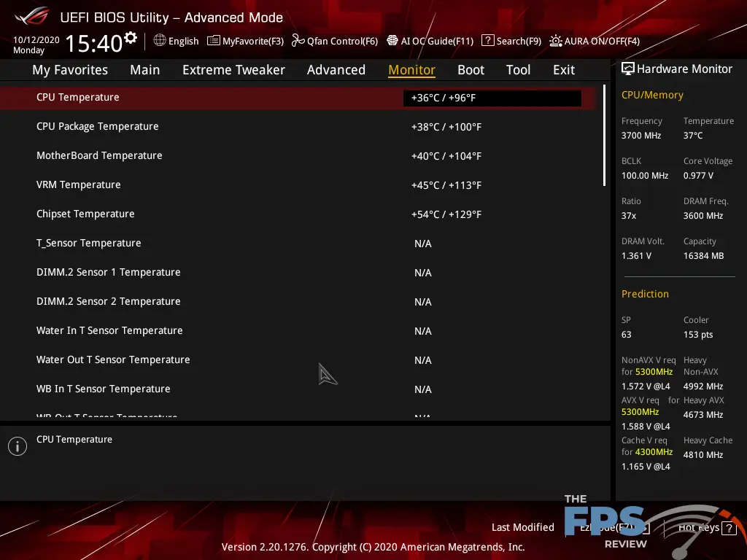Open the Boot tab
747x560 pixels.
(x=471, y=70)
